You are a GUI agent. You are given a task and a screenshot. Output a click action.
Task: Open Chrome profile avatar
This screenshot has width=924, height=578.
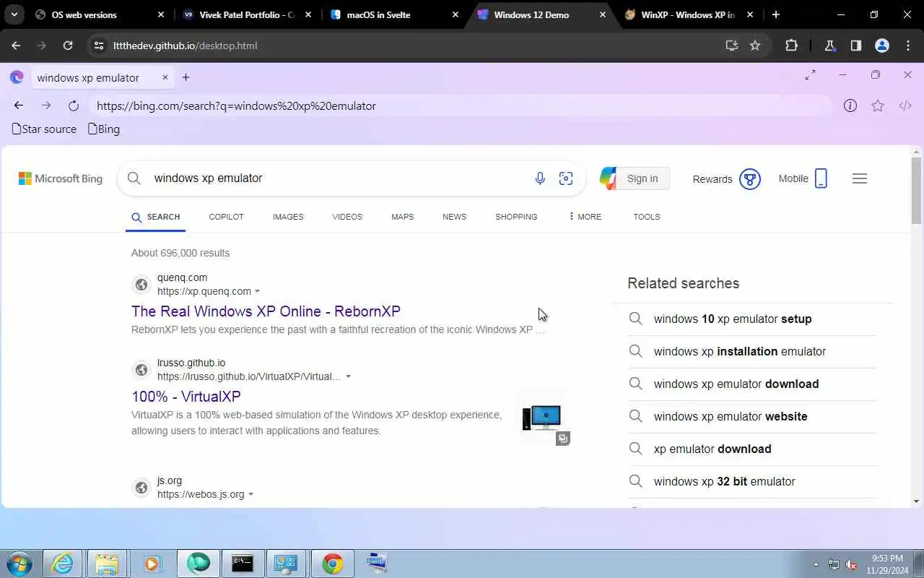pyautogui.click(x=881, y=46)
